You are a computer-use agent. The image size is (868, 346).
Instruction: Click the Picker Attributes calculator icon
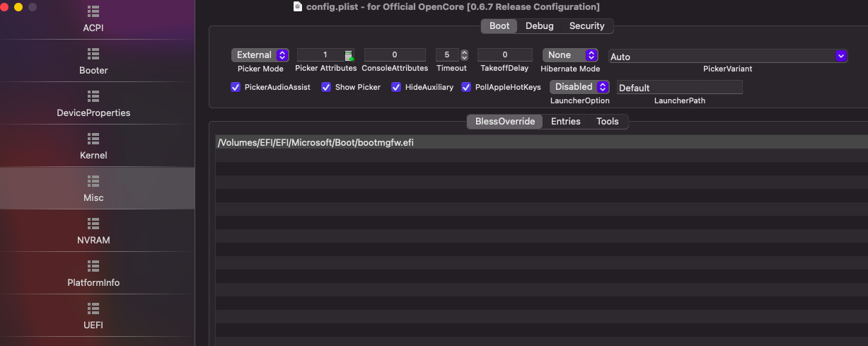pos(349,55)
